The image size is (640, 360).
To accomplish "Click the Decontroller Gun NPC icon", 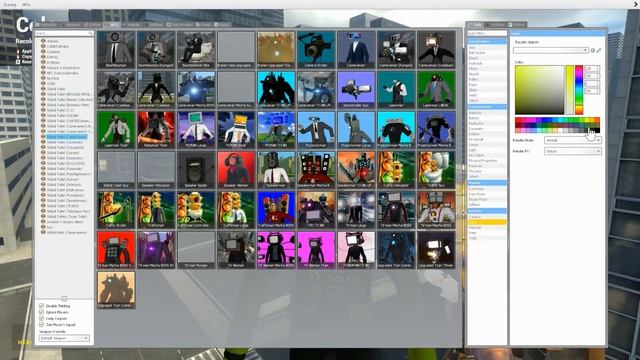I will click(356, 89).
